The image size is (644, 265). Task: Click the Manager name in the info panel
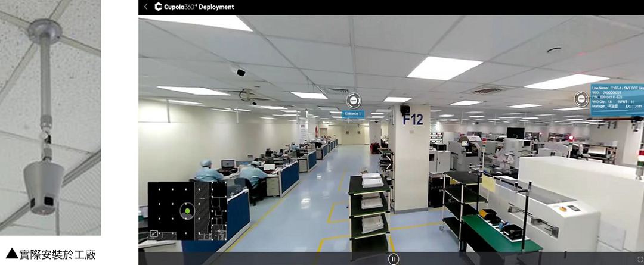coord(613,106)
